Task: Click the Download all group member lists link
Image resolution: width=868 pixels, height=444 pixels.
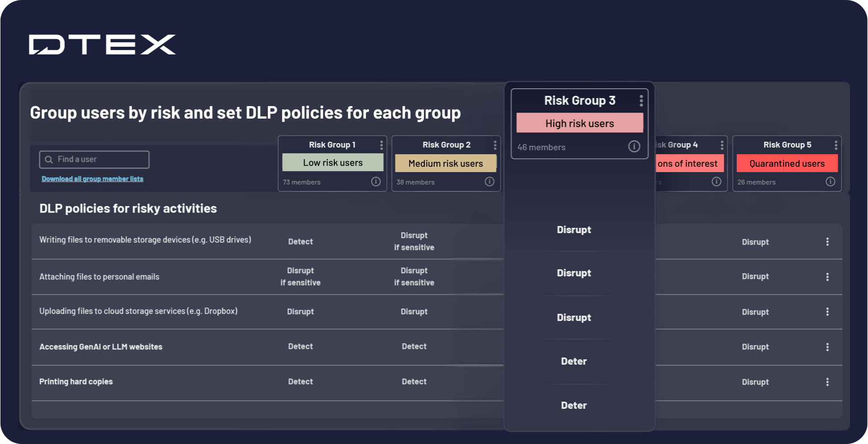Action: 92,178
